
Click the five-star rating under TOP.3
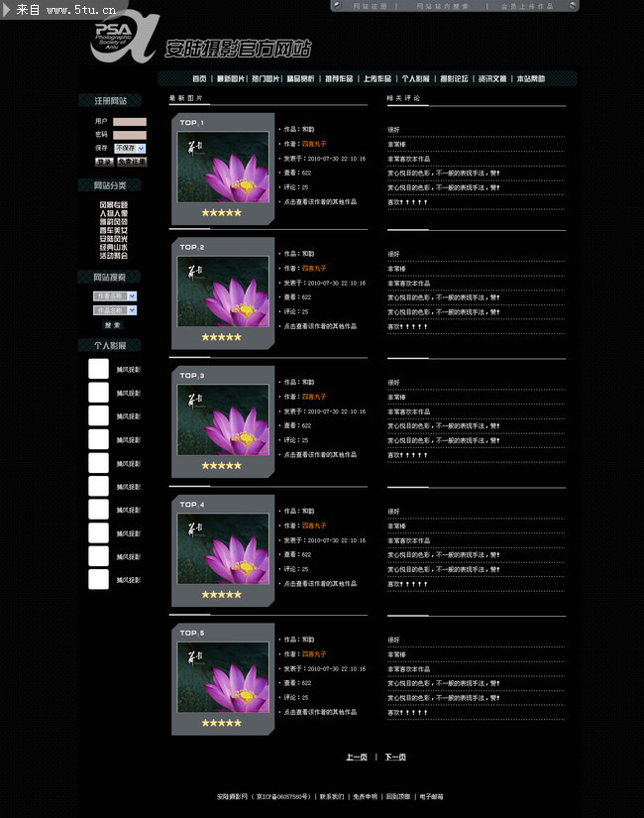tap(221, 465)
